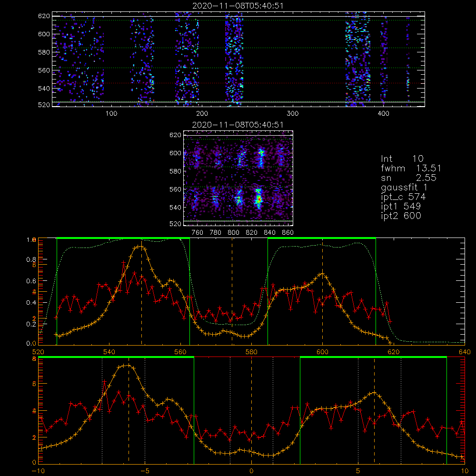Image resolution: width=476 pixels, height=476 pixels.
Task: Click x-axis label 860 of the middle plot
Action: pos(288,233)
